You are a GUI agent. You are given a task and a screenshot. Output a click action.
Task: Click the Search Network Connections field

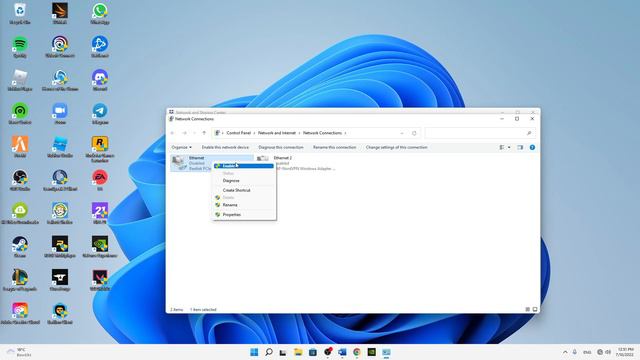click(480, 133)
